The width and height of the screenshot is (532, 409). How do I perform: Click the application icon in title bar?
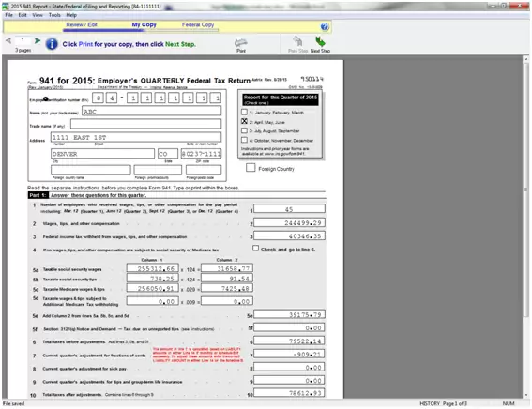tap(5, 7)
